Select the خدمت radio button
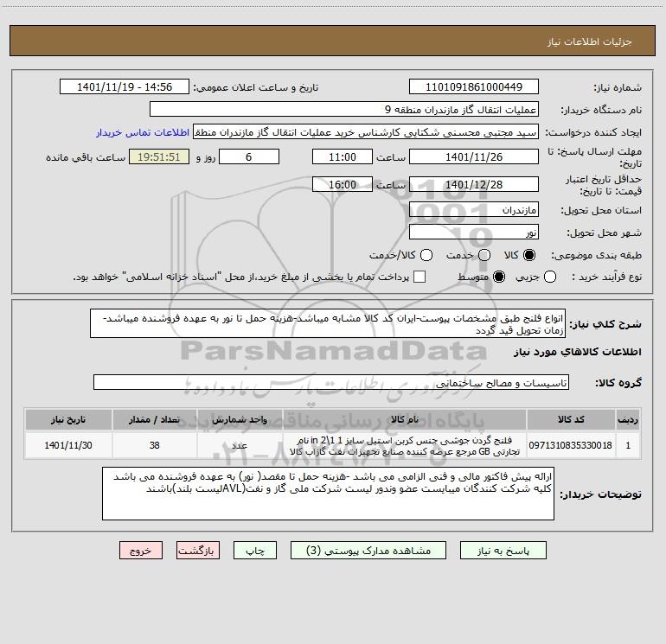 tap(484, 255)
